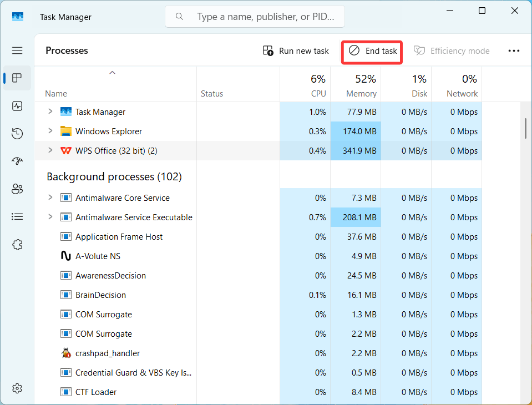Open the Users page icon
The width and height of the screenshot is (532, 405).
click(x=17, y=189)
